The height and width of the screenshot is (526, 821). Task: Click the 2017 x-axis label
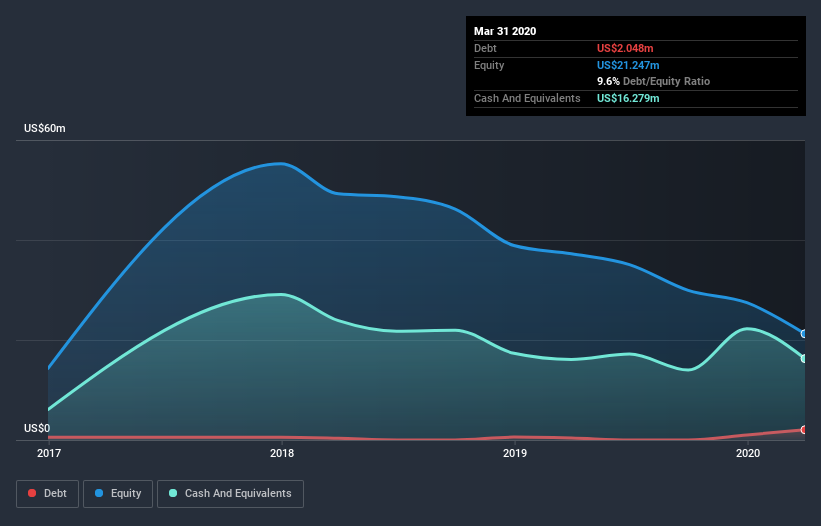tap(49, 453)
